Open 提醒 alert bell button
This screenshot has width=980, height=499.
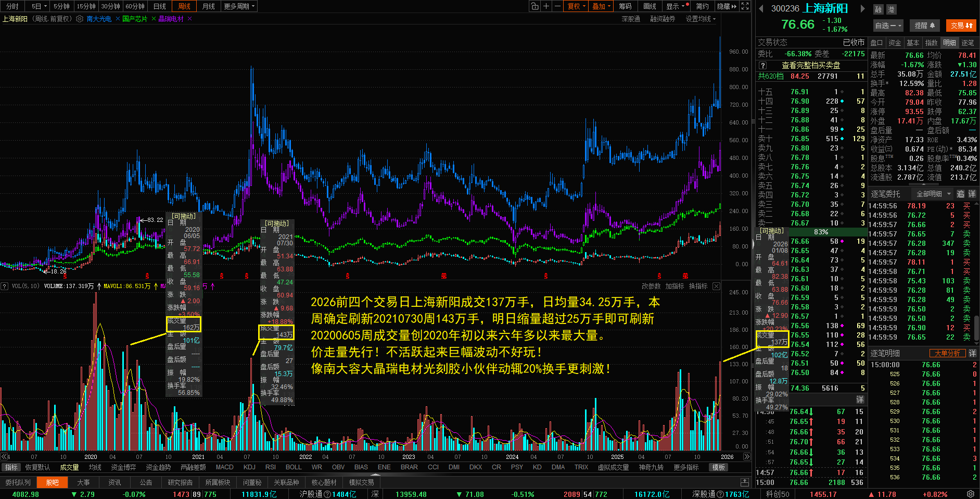925,25
